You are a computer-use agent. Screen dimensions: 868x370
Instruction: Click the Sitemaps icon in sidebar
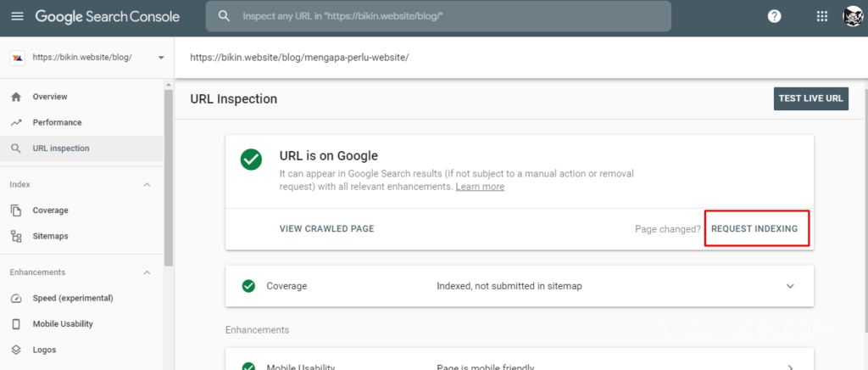click(16, 236)
